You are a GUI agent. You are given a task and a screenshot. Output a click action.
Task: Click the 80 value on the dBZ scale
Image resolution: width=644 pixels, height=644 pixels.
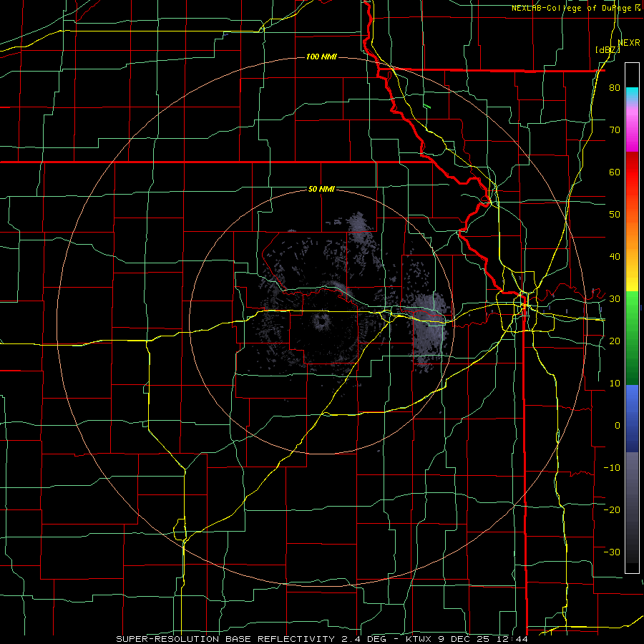615,88
